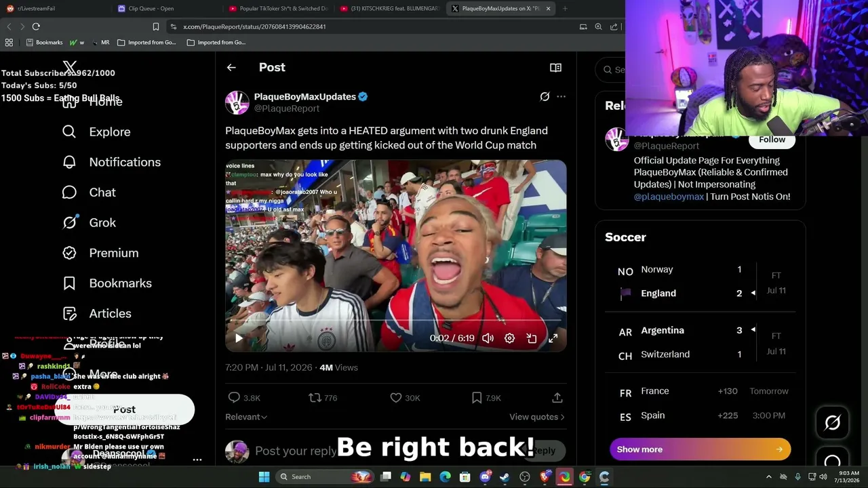Open the taskbar clock and date
The width and height of the screenshot is (868, 488).
848,476
